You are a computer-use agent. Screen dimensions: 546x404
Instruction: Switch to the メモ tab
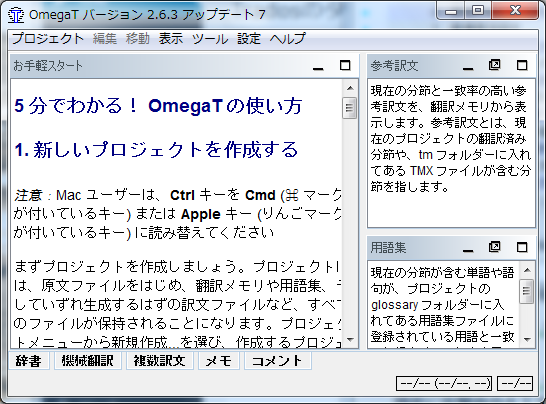(x=219, y=361)
